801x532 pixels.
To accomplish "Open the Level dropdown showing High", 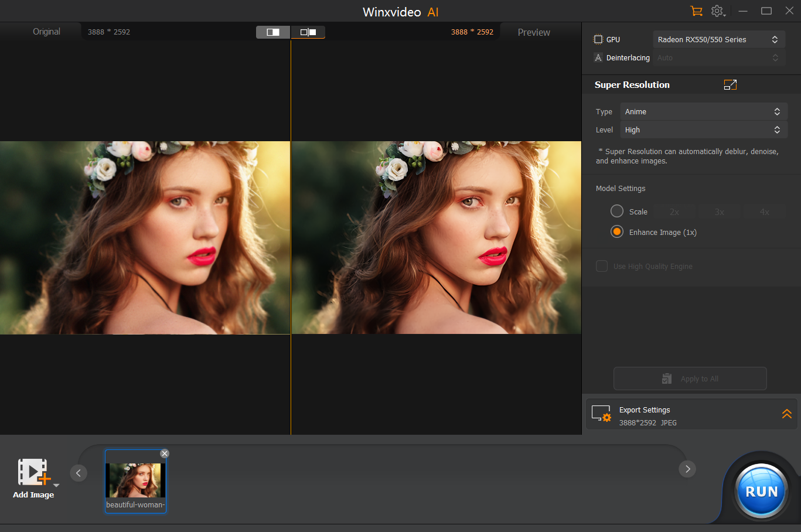I will (x=703, y=129).
